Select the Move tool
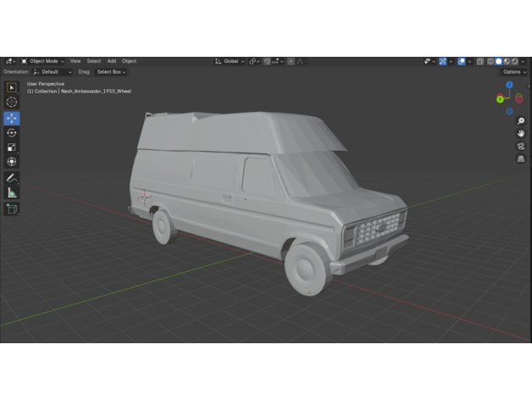 12,118
